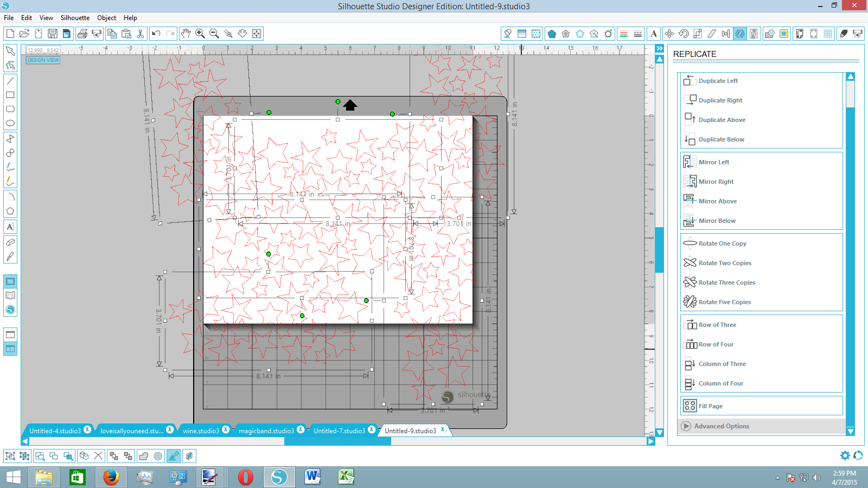Image resolution: width=868 pixels, height=488 pixels.
Task: Cut selection with the scissors icon
Action: click(x=141, y=34)
